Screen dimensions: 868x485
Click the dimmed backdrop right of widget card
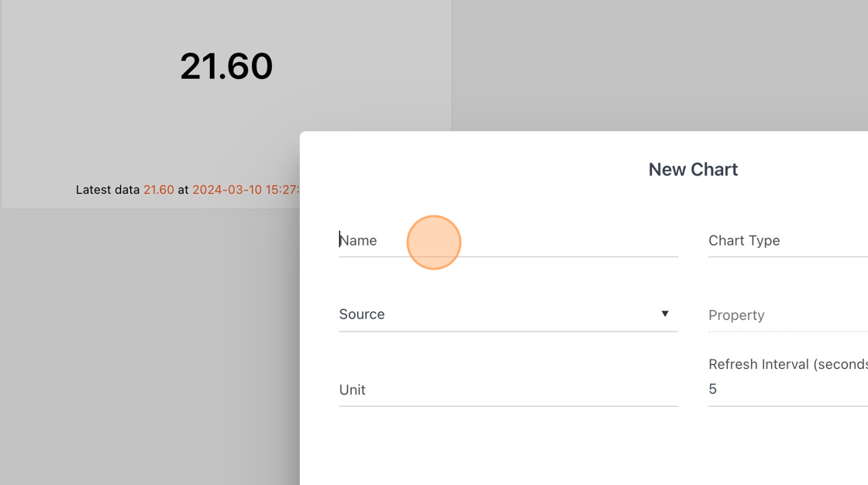(659, 65)
